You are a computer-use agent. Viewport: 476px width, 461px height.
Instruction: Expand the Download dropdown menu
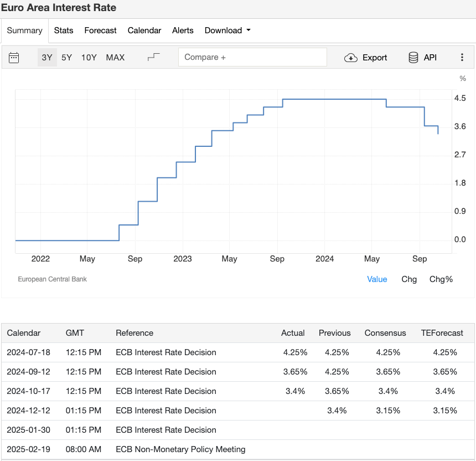[x=227, y=30]
